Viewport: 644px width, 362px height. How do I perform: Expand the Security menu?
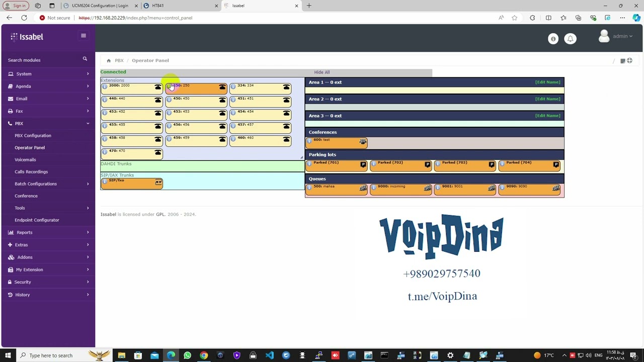(48, 282)
